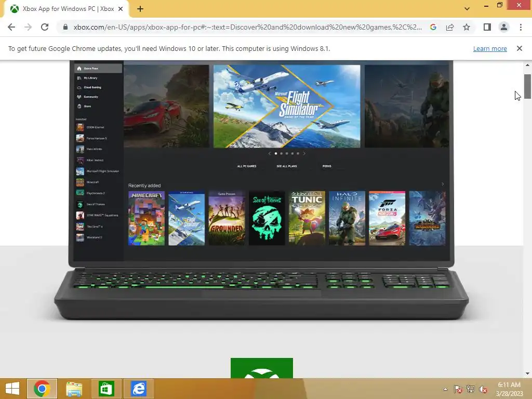Open the taskbar clock and date
The width and height of the screenshot is (532, 399).
tap(509, 389)
